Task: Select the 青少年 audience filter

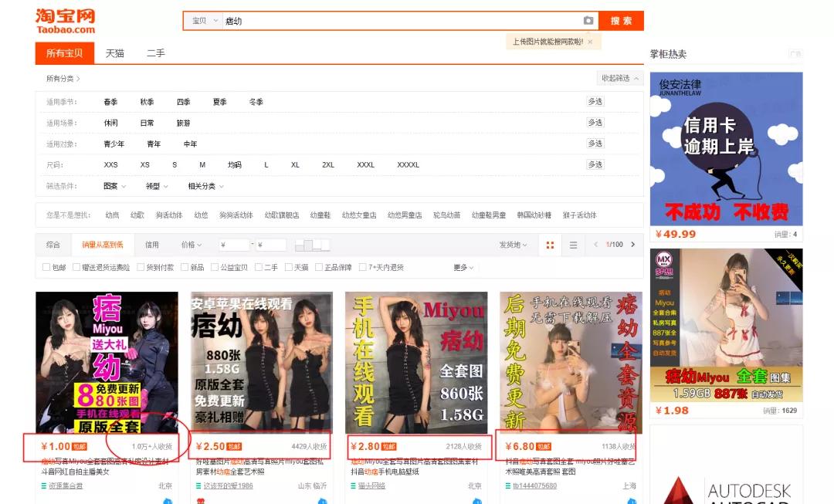Action: (114, 144)
